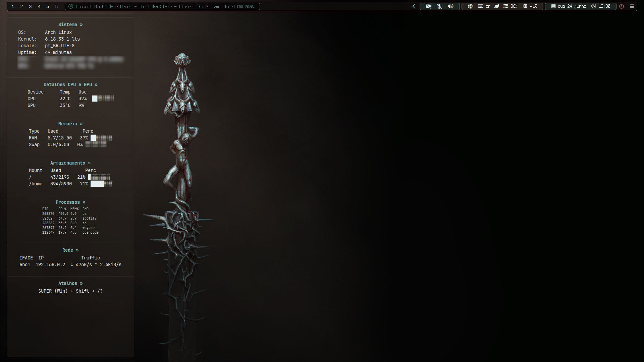Click the 41% CPU usage value

point(533,6)
